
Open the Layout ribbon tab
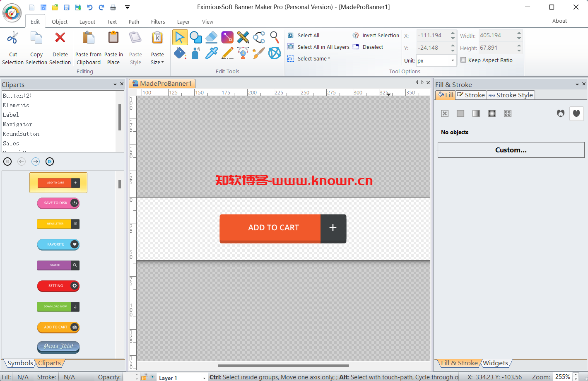coord(87,22)
